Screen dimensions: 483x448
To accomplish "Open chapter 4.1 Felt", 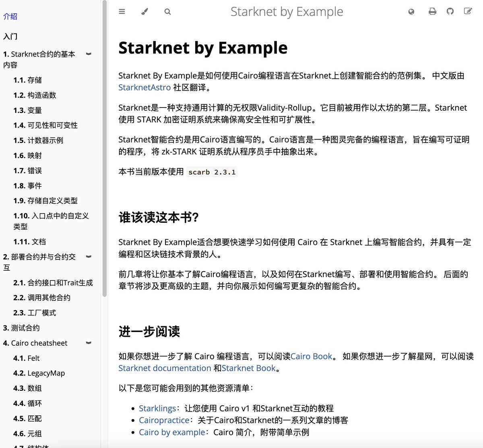I will click(x=27, y=358).
